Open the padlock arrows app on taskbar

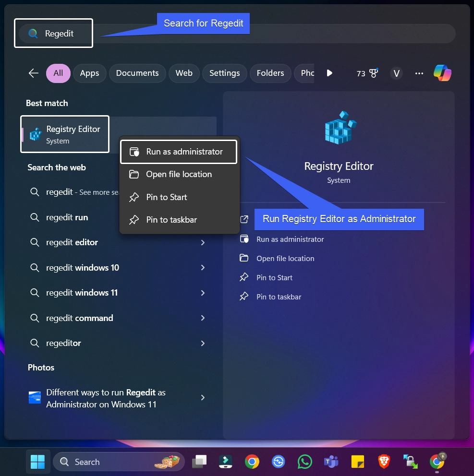410,462
